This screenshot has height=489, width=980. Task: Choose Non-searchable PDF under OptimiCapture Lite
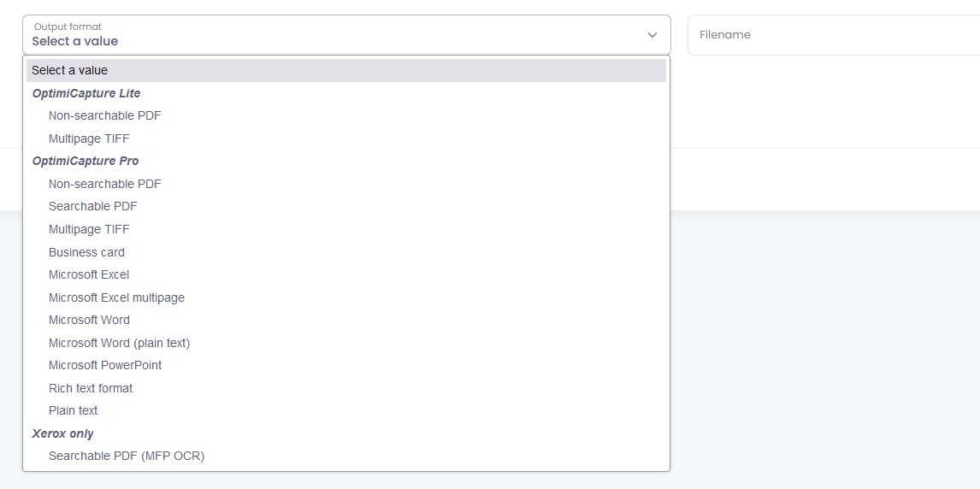click(346, 115)
